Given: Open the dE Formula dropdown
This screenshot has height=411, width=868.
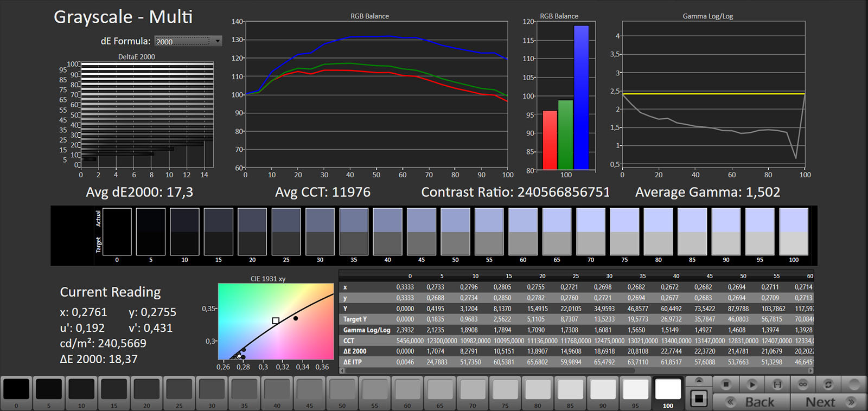Looking at the screenshot, I should click(x=188, y=41).
